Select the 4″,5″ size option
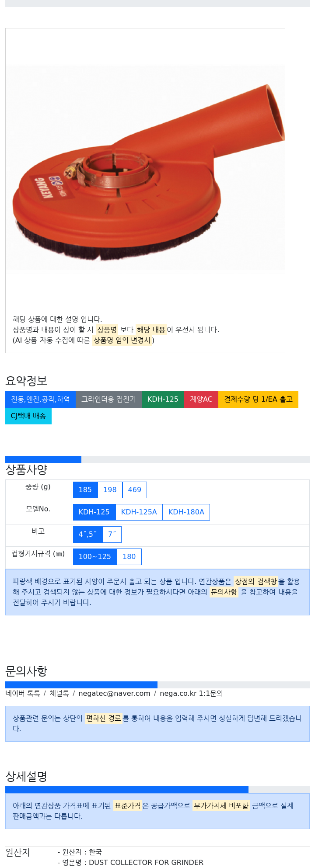The height and width of the screenshot is (868, 315). pyautogui.click(x=87, y=535)
